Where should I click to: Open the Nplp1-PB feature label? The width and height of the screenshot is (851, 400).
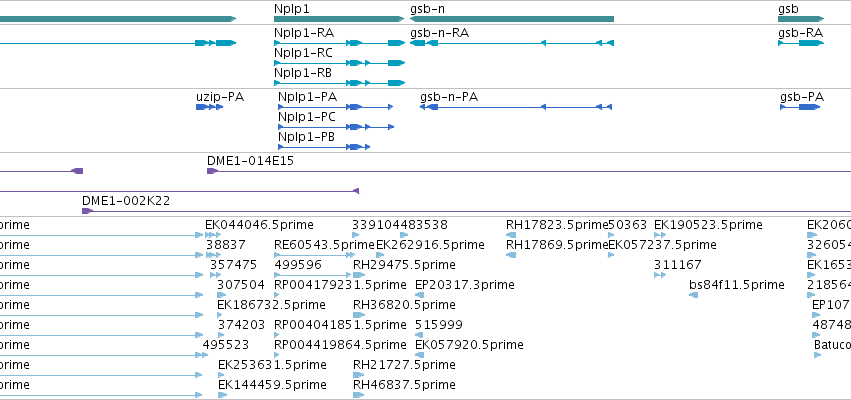pos(306,137)
